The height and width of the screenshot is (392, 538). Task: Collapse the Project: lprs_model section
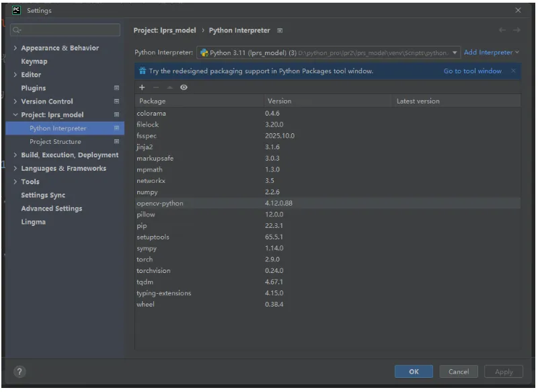[15, 115]
